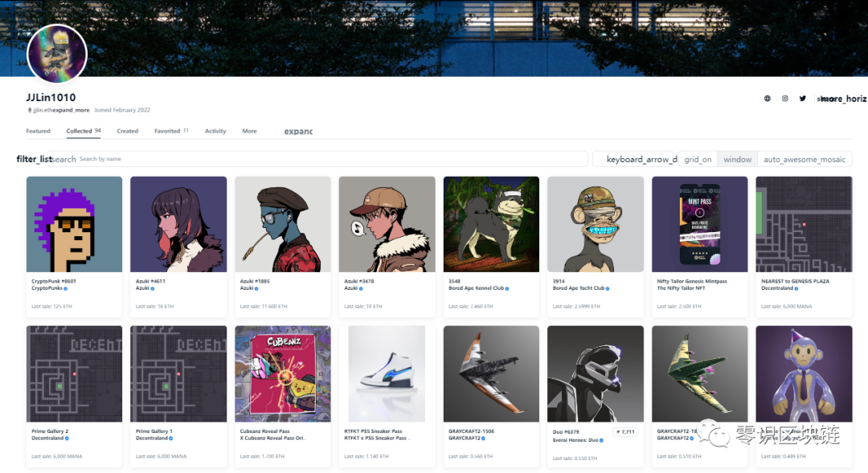The image size is (868, 473).
Task: Go to the Activity tab
Action: (215, 131)
